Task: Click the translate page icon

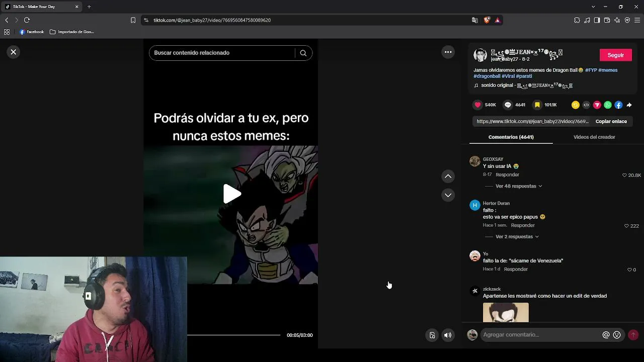Action: tap(475, 20)
